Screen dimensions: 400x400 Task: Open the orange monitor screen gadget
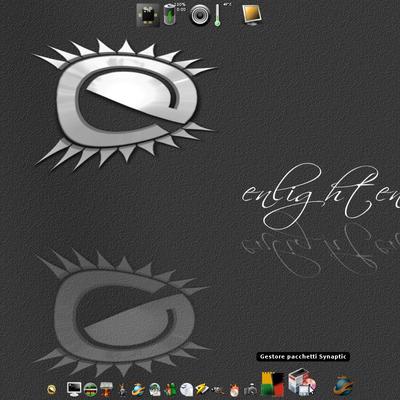(x=252, y=14)
